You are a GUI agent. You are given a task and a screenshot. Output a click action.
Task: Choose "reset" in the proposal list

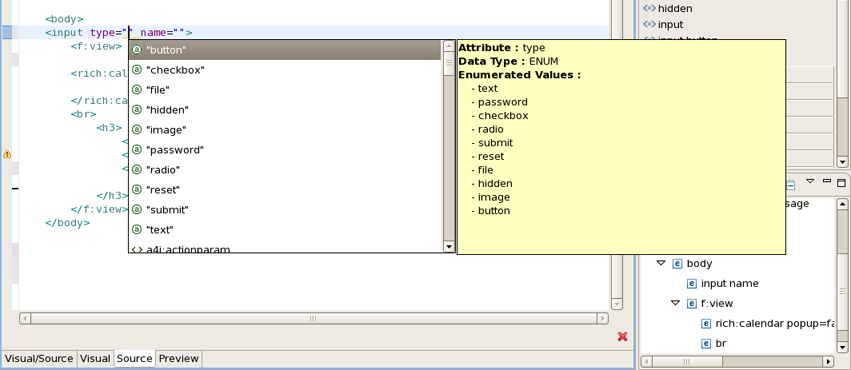click(x=285, y=190)
